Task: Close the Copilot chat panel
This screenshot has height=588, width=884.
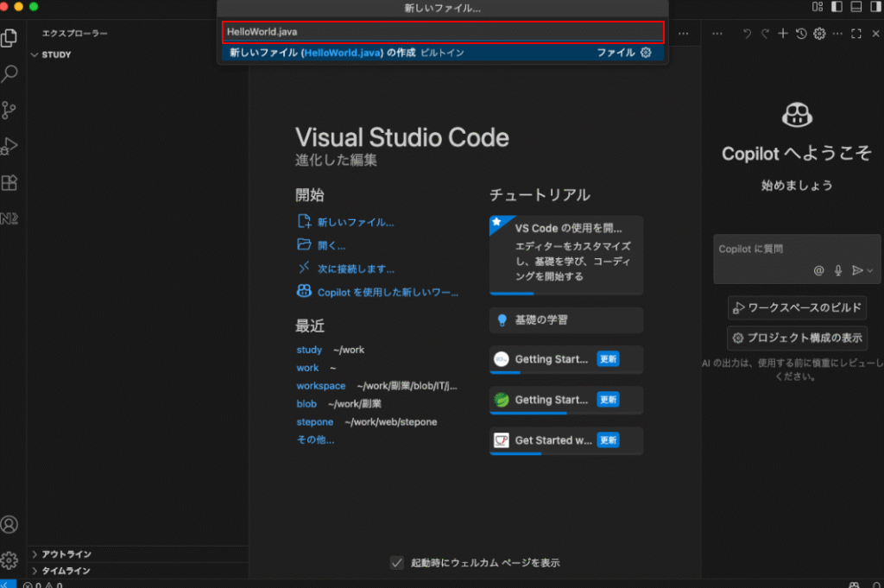Action: 875,34
